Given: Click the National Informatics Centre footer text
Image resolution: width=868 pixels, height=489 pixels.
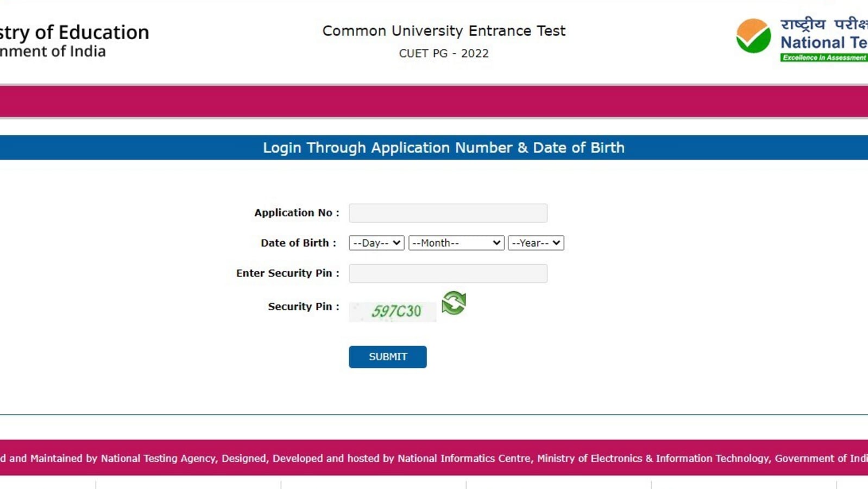Looking at the screenshot, I should point(463,458).
